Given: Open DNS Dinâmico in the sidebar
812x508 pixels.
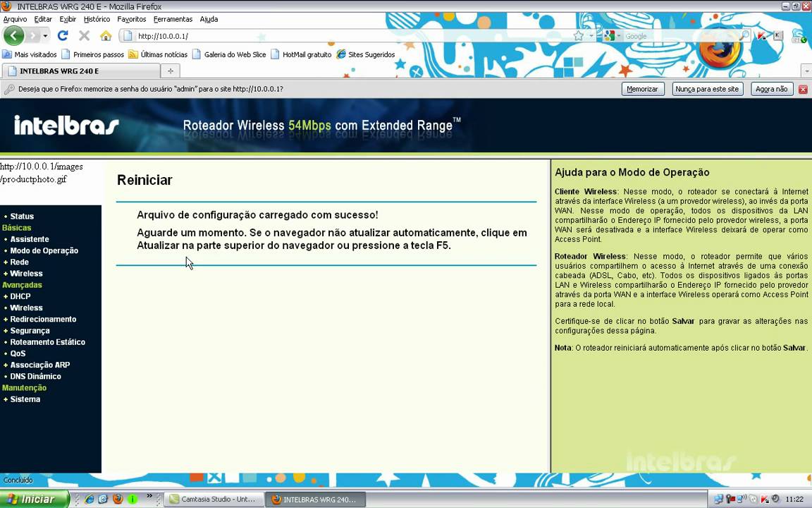Looking at the screenshot, I should coord(36,376).
